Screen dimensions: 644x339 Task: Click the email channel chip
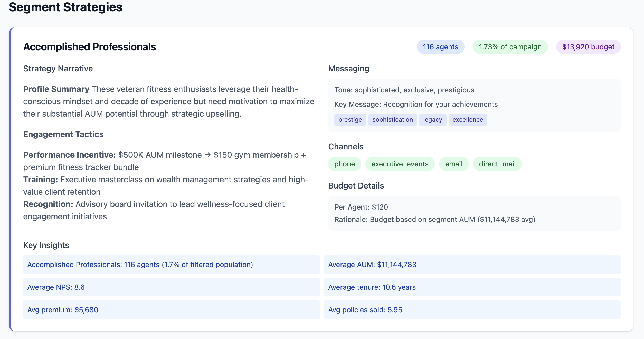pos(453,164)
